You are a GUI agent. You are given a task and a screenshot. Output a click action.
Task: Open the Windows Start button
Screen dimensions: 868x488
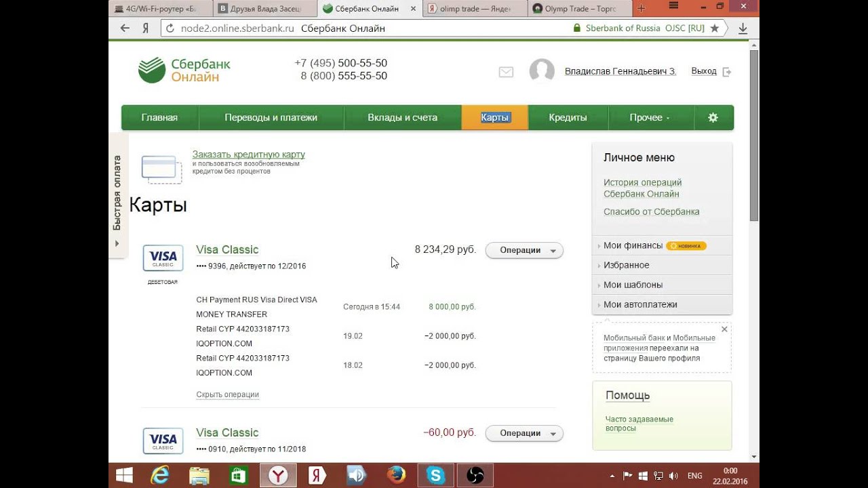click(125, 476)
